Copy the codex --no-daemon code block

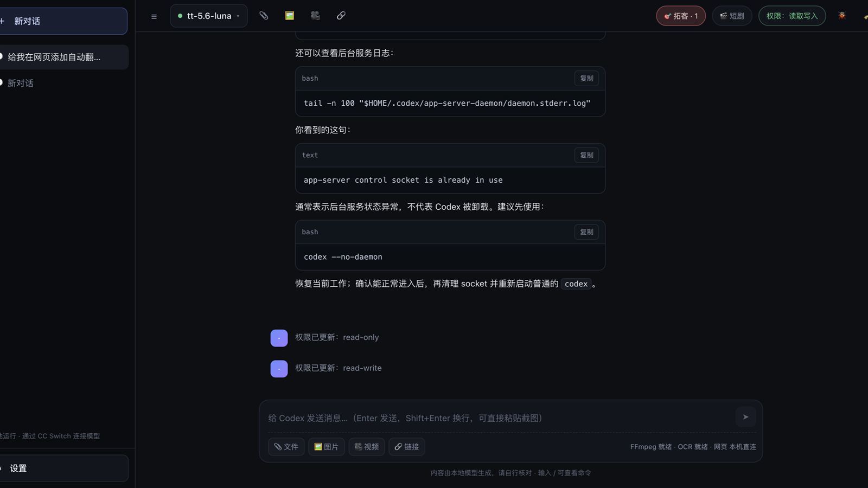coord(586,232)
